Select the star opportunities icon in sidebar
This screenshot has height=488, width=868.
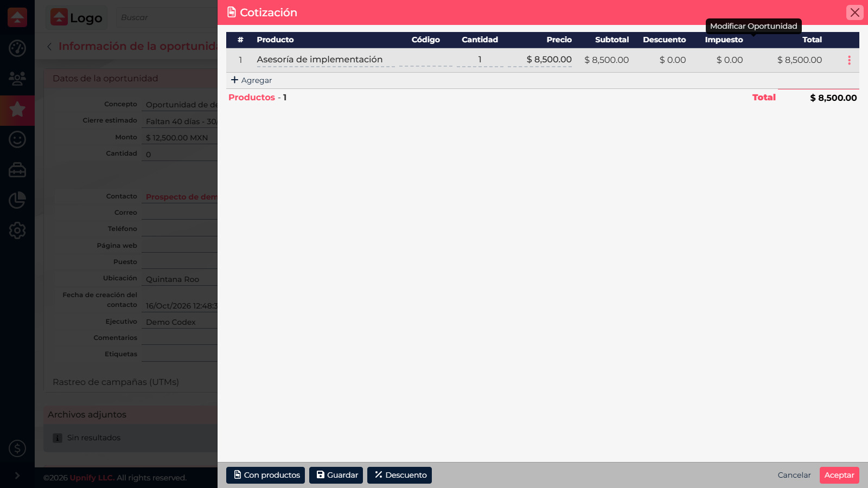point(17,110)
